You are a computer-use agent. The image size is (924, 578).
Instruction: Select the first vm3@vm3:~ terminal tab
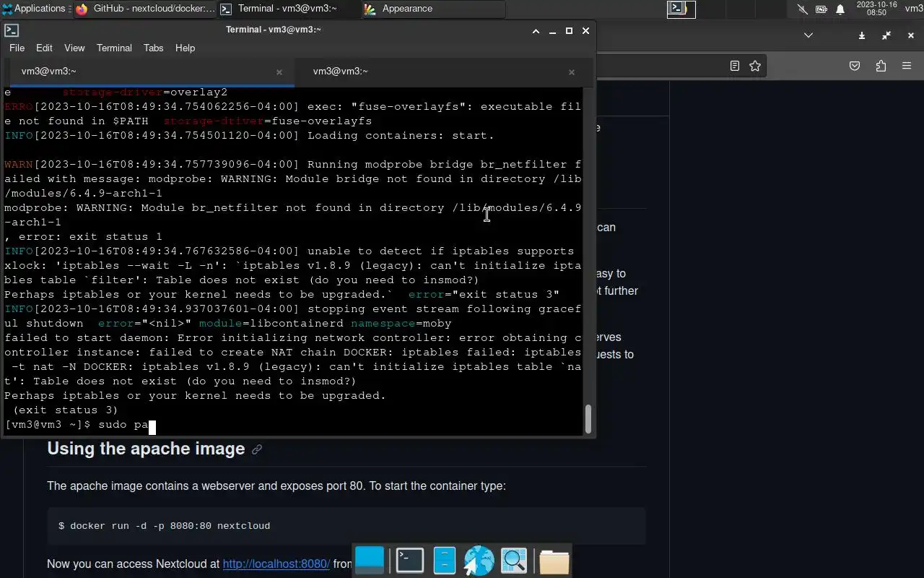[x=152, y=72]
